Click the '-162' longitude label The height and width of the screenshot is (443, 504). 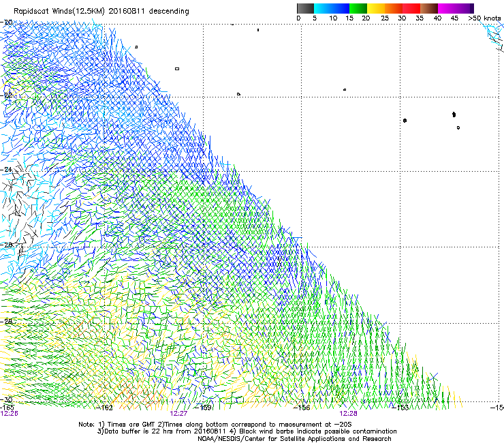(x=105, y=408)
